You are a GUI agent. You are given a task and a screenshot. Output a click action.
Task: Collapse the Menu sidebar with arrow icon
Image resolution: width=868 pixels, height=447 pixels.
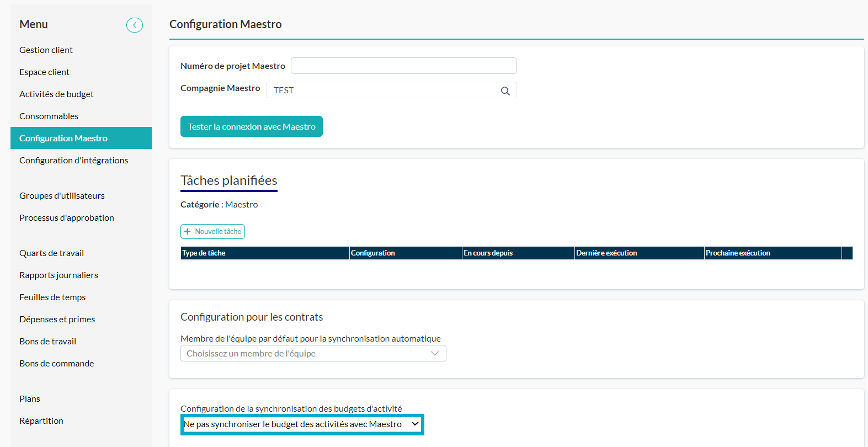coord(135,25)
